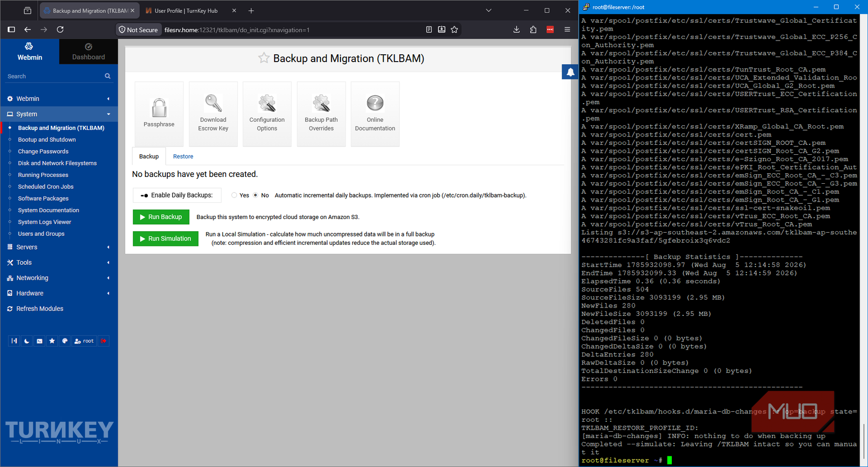Collapse sidebar using footer toggle icon
Screen dimensions: 868x467
tap(14, 341)
